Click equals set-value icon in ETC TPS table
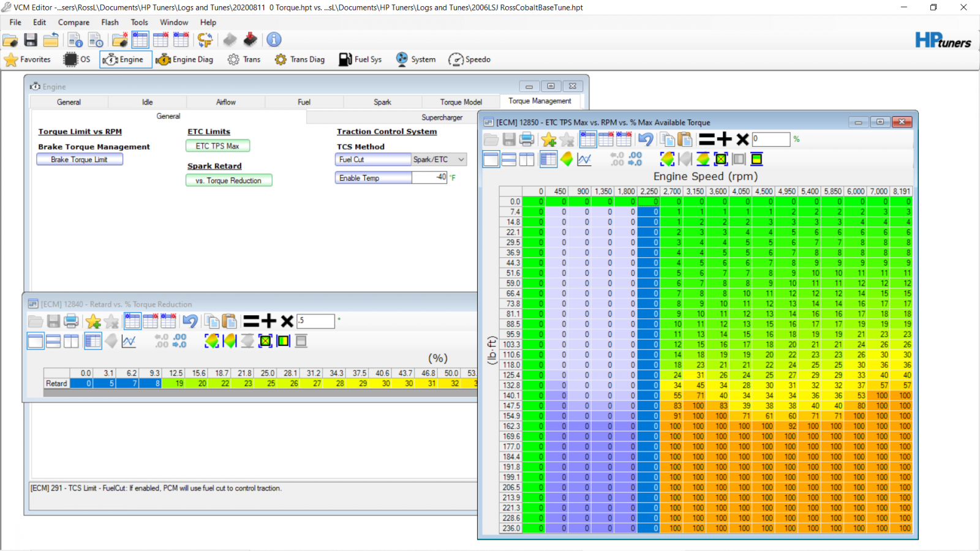 (x=707, y=140)
